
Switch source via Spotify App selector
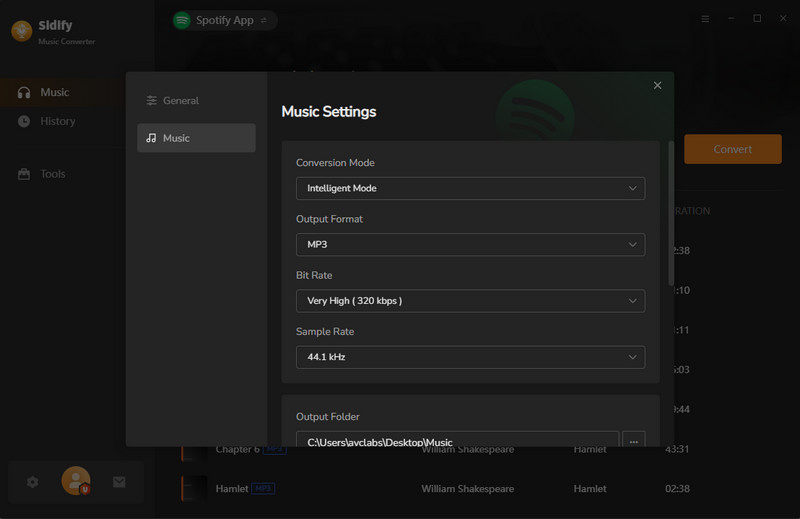[224, 20]
